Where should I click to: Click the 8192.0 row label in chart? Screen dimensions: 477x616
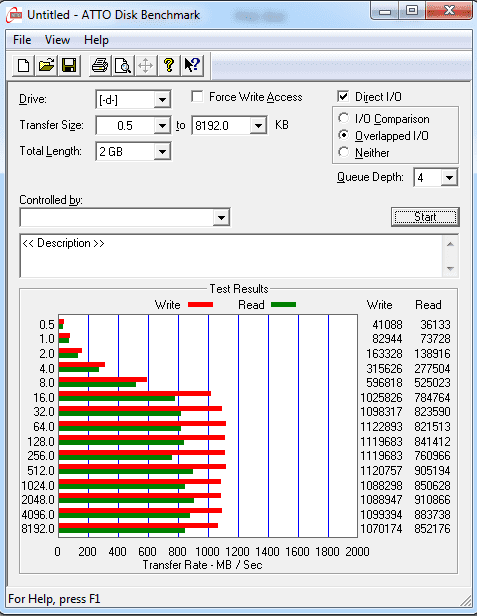coord(38,529)
